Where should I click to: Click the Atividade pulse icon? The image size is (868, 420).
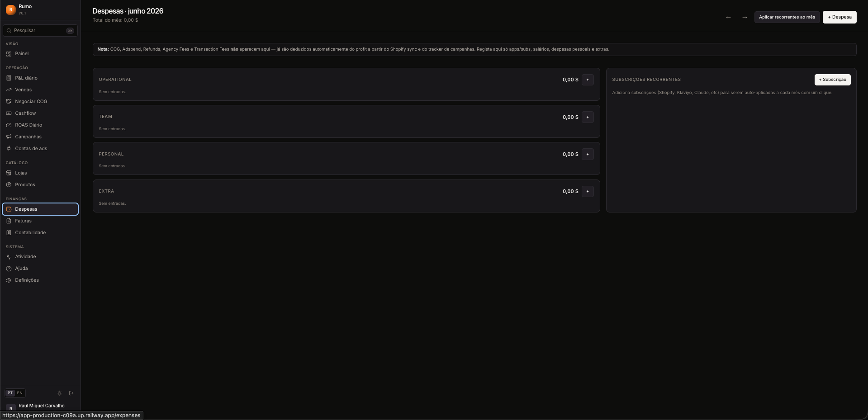[9, 257]
